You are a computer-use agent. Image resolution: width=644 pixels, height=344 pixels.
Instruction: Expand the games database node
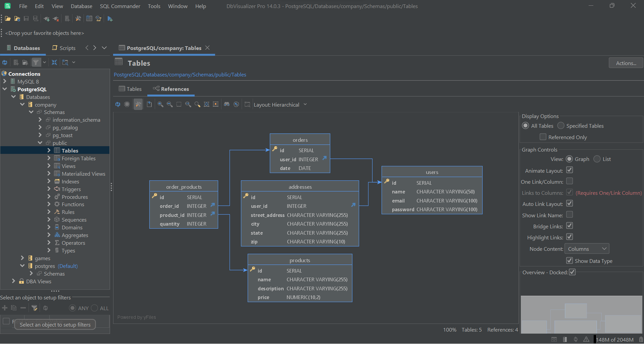[23, 258]
